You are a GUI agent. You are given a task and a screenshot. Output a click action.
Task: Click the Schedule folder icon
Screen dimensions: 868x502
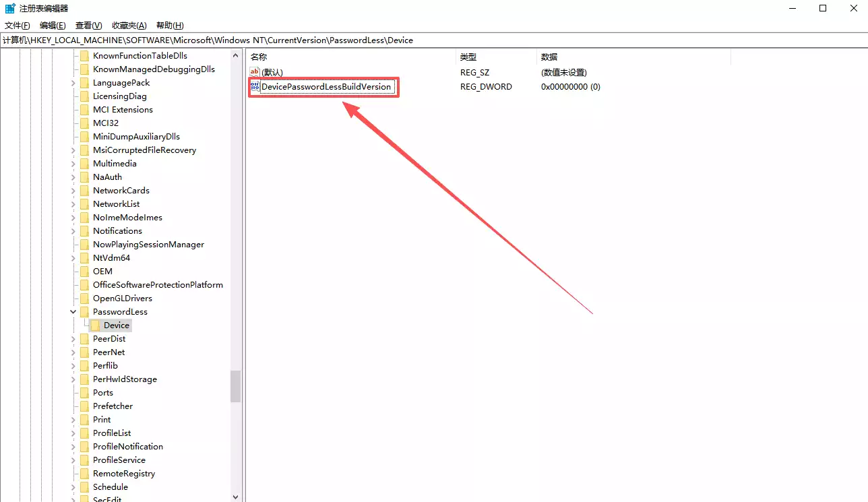click(84, 487)
